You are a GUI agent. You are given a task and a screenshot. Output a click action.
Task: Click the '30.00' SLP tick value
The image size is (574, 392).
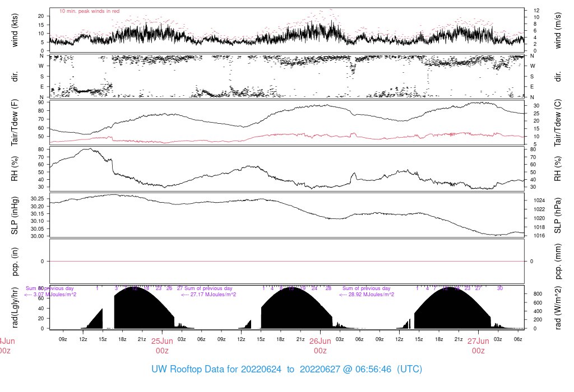[38, 236]
